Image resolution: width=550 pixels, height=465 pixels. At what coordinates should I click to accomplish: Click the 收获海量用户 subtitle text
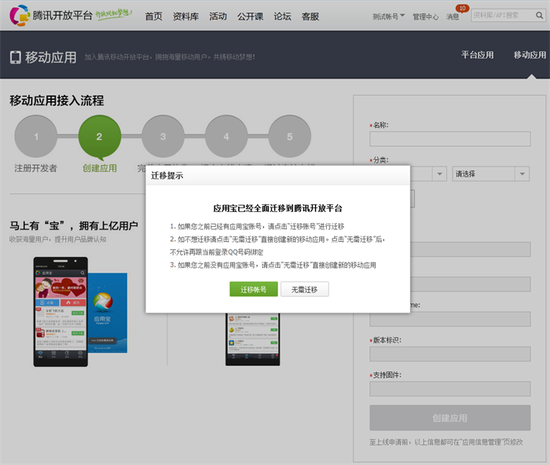58,239
